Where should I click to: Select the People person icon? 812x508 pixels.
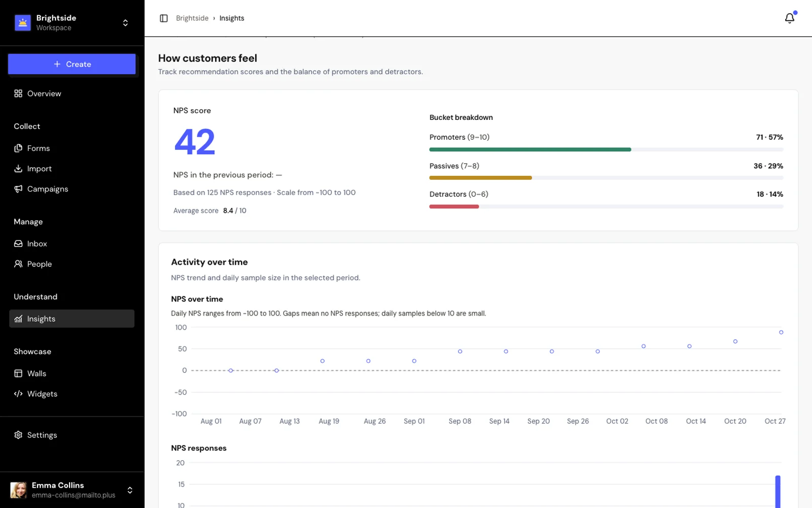tap(18, 264)
